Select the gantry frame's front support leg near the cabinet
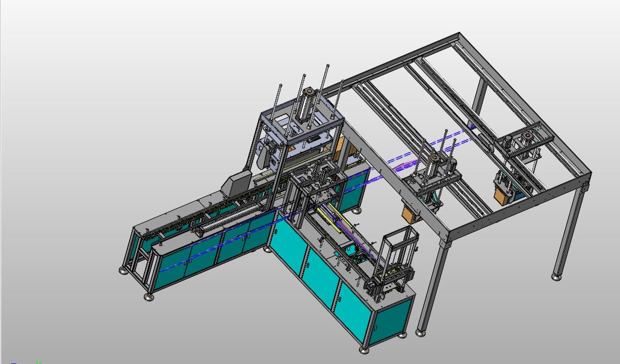Image resolution: width=620 pixels, height=364 pixels. click(x=434, y=288)
